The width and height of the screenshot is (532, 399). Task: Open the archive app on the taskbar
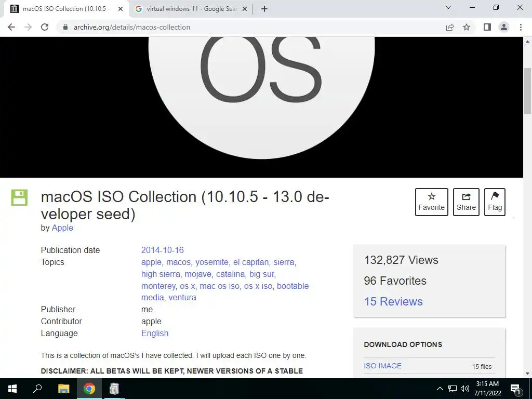click(114, 389)
